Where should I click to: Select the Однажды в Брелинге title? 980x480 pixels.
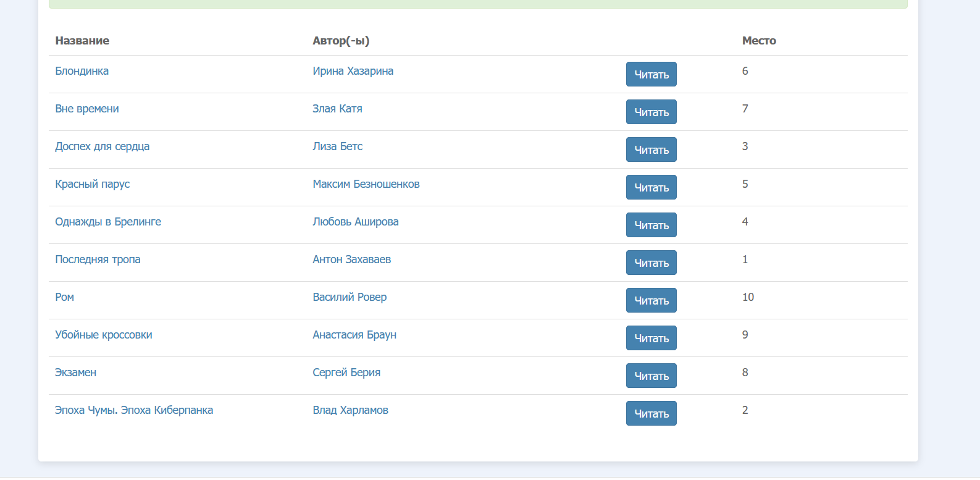tap(108, 222)
